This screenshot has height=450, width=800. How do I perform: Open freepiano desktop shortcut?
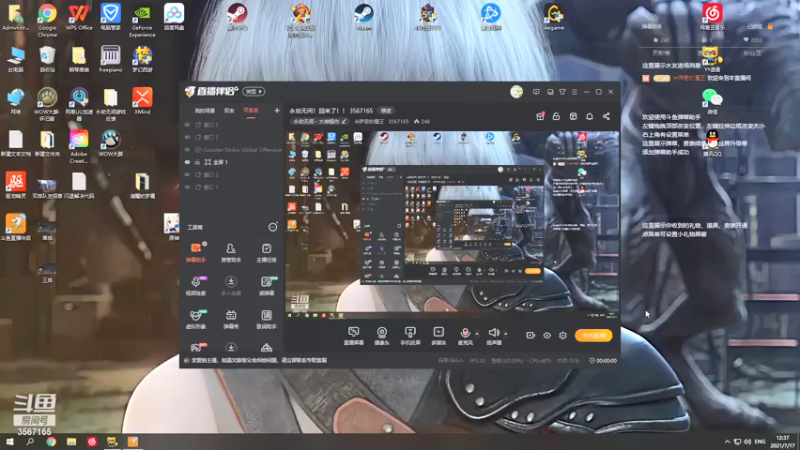[111, 59]
